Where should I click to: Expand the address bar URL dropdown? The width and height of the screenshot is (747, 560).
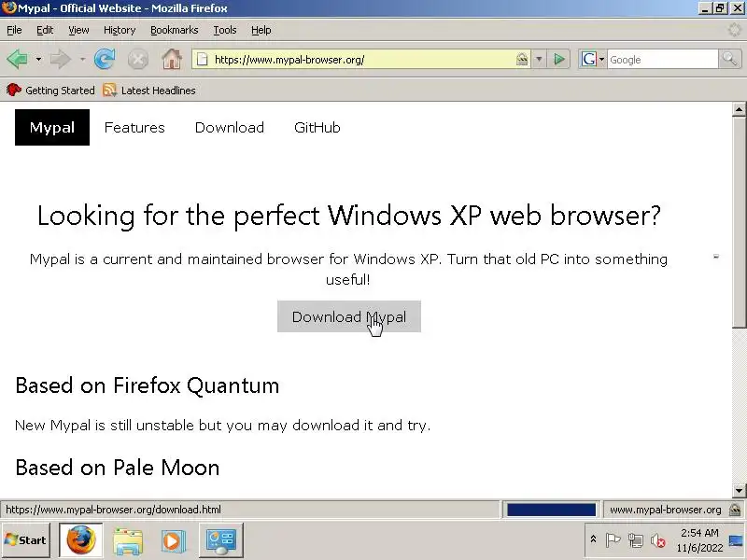pos(539,60)
